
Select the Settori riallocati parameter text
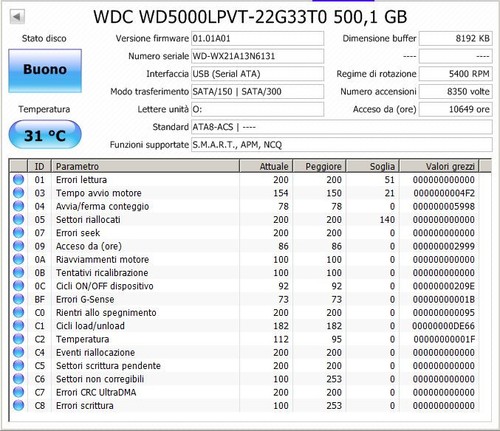(88, 220)
